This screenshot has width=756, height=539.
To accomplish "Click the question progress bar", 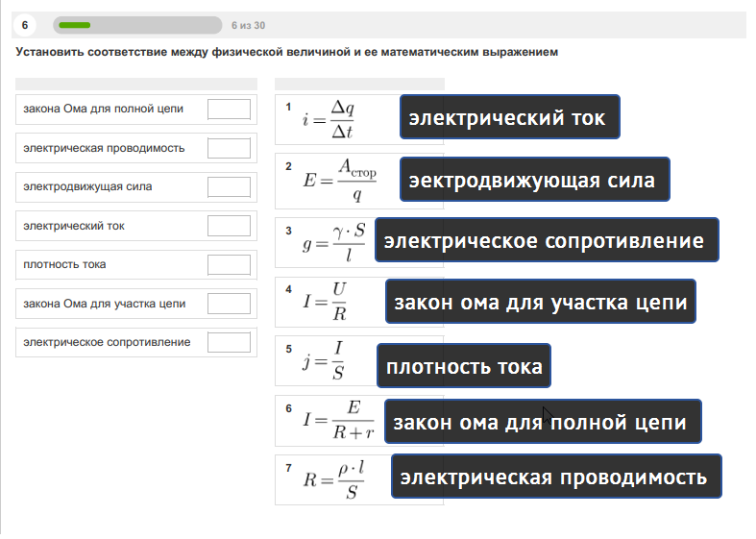I will [137, 25].
